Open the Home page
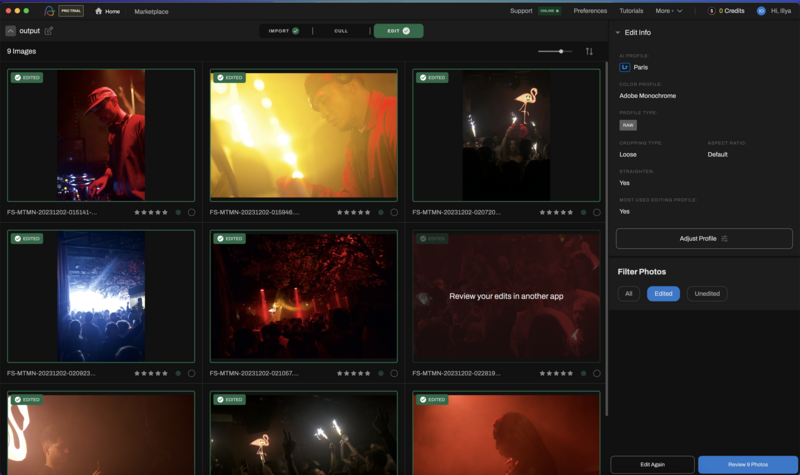The width and height of the screenshot is (800, 475). click(107, 11)
